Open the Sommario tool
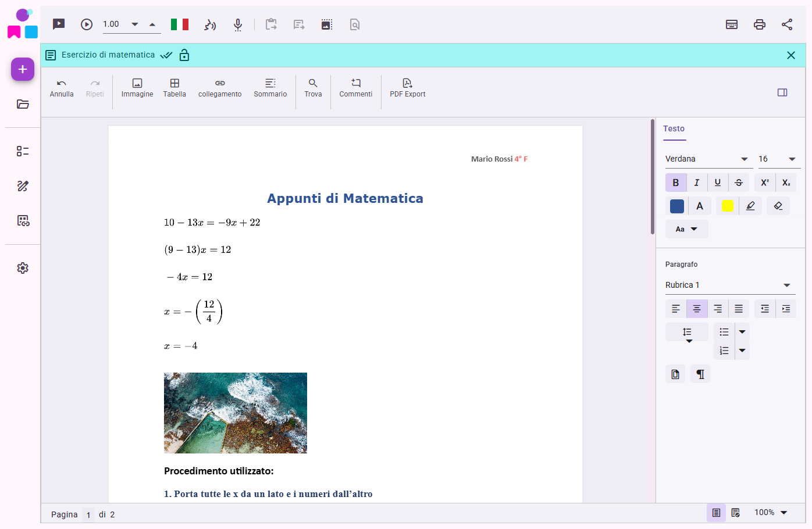The height and width of the screenshot is (529, 812). 270,88
